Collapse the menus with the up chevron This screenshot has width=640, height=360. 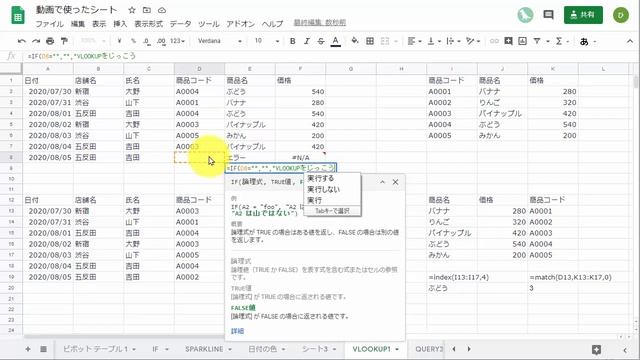[630, 41]
